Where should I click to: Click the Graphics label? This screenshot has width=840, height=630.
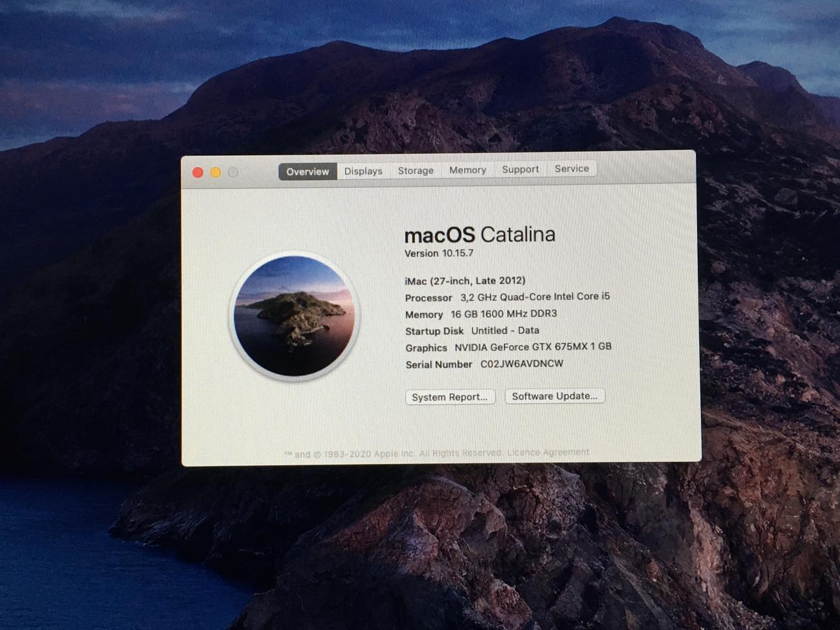tap(426, 348)
